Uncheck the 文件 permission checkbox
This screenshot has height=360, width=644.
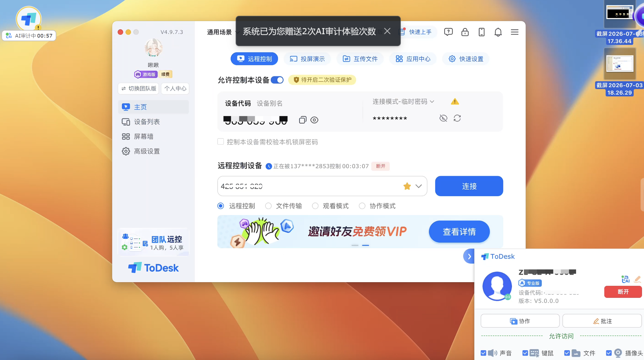pos(567,353)
